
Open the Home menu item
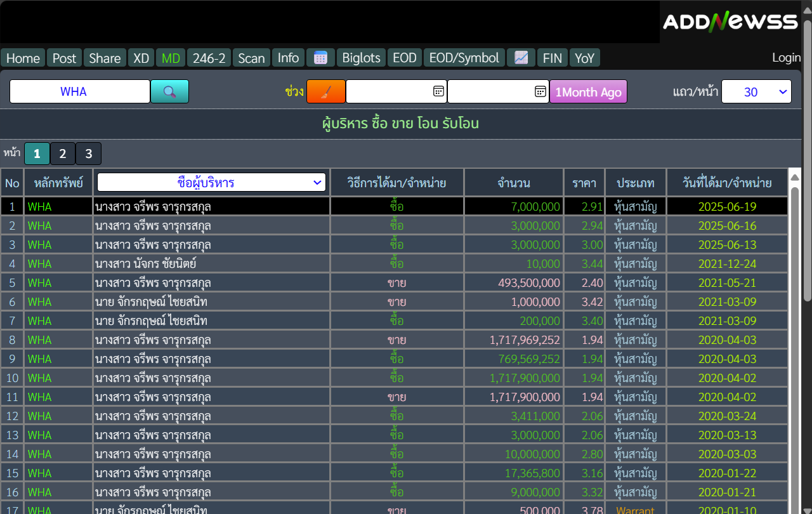point(23,58)
